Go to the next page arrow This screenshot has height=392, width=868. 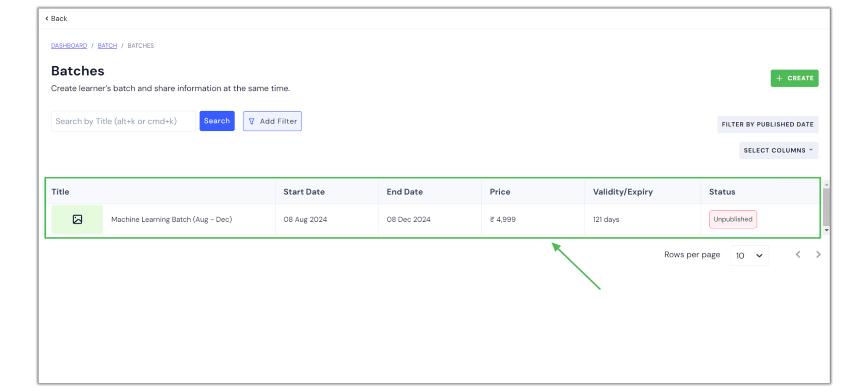pos(818,255)
